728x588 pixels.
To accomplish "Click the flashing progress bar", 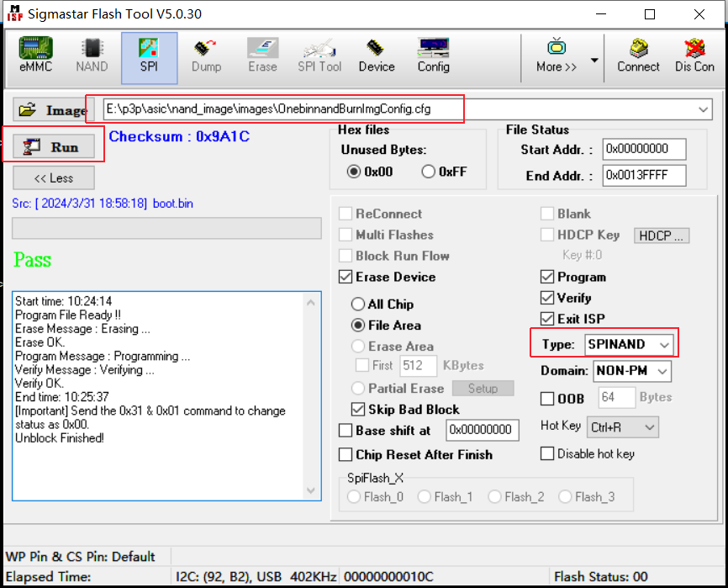I will pyautogui.click(x=166, y=229).
